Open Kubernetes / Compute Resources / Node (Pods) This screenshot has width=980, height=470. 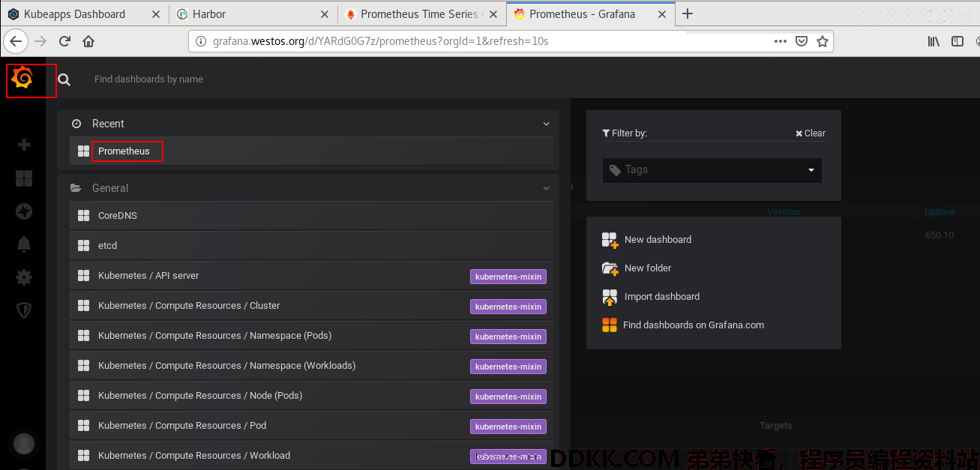(312, 396)
